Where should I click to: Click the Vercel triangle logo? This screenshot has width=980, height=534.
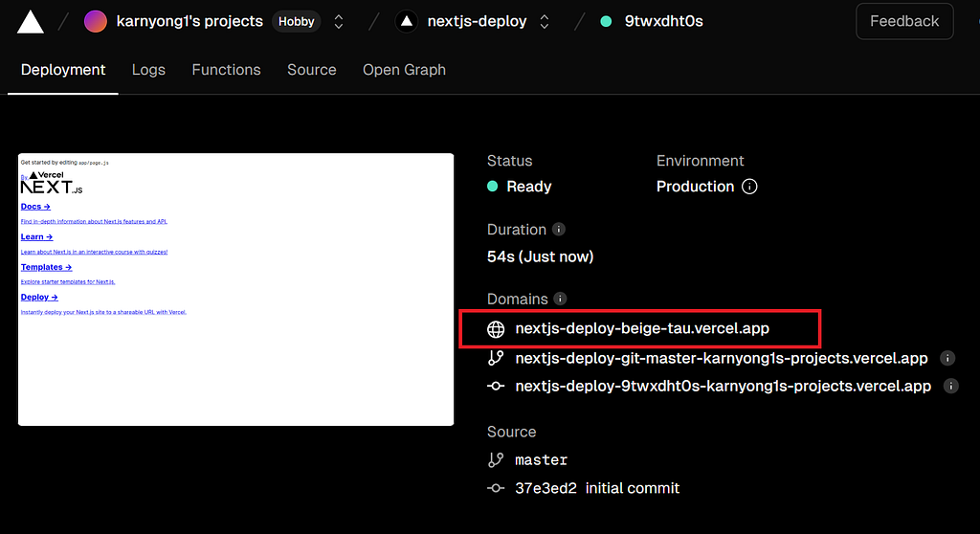tap(30, 21)
